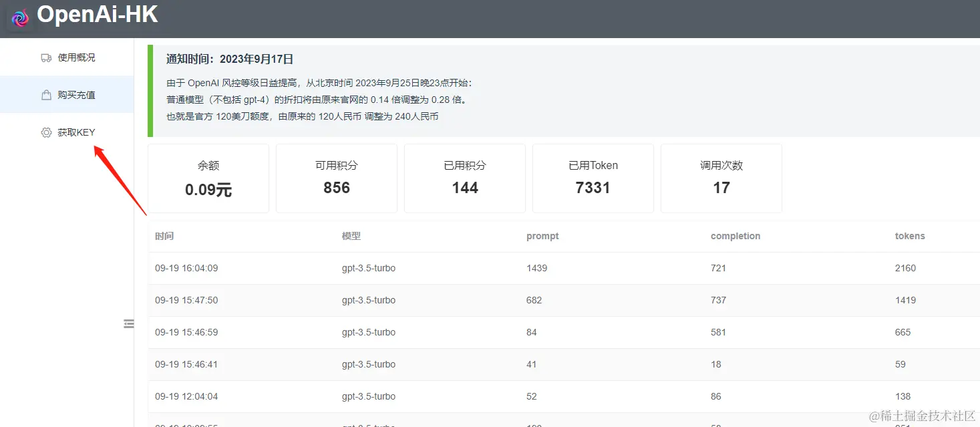Click the prompt column header
The image size is (980, 427).
[542, 236]
